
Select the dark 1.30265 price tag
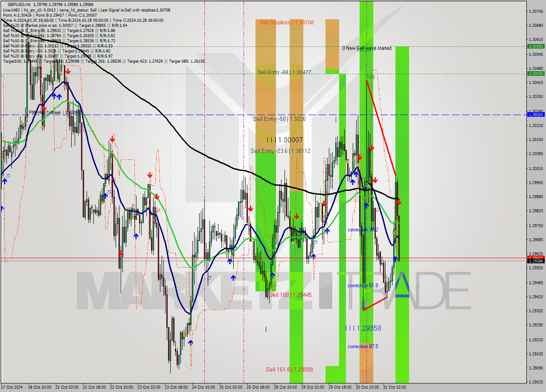536,114
